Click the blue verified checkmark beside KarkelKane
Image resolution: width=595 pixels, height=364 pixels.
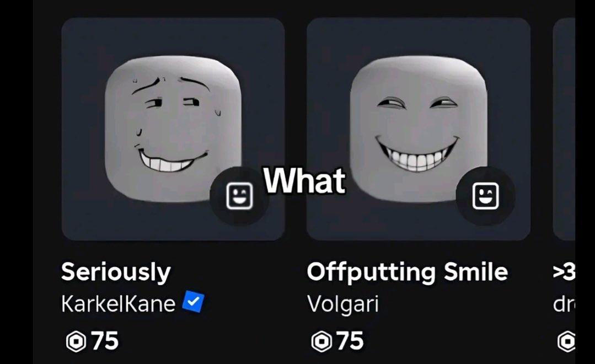193,301
